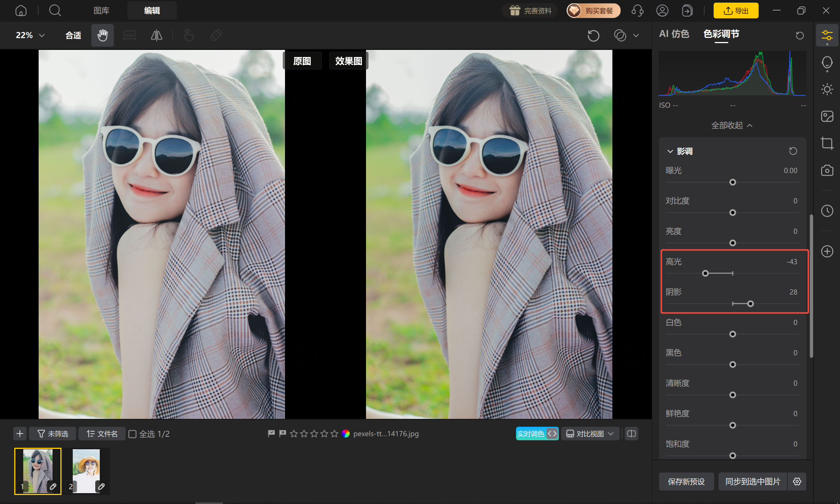Click the customer support headset icon

637,10
